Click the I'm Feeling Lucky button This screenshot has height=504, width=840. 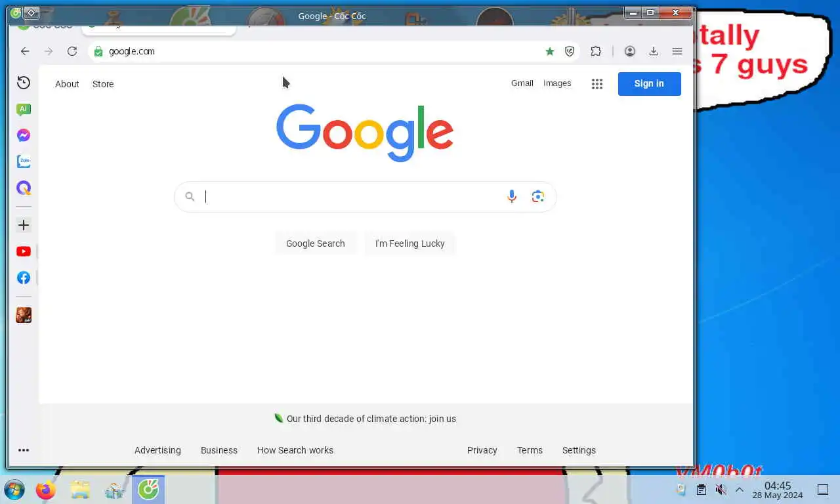coord(410,243)
